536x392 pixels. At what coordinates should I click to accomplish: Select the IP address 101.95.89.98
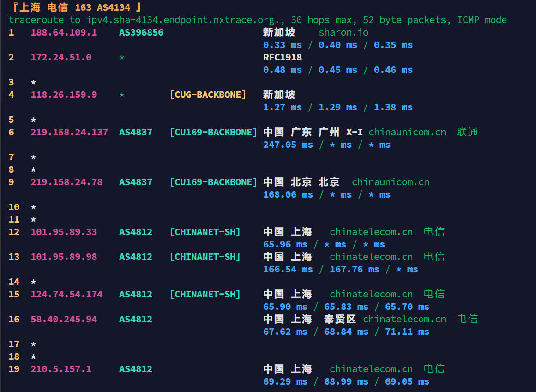pos(64,257)
